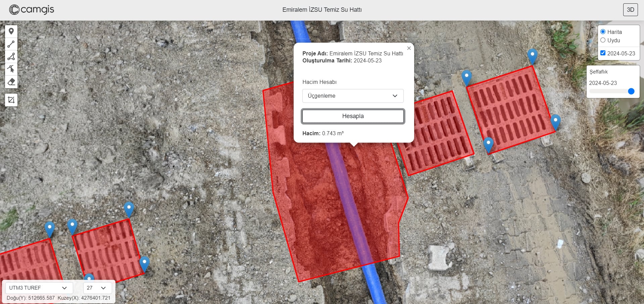Select the eraser tool
The height and width of the screenshot is (304, 644).
pyautogui.click(x=11, y=82)
